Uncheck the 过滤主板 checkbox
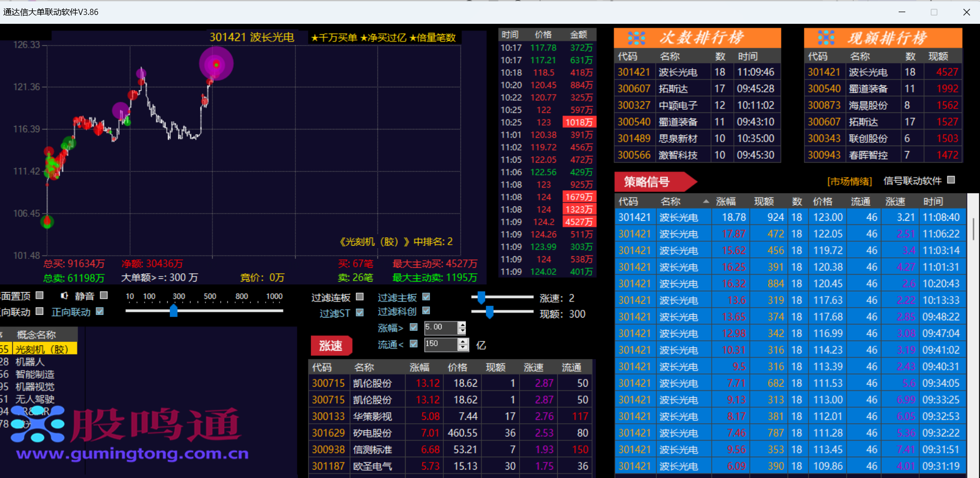Image resolution: width=980 pixels, height=478 pixels. [x=426, y=297]
